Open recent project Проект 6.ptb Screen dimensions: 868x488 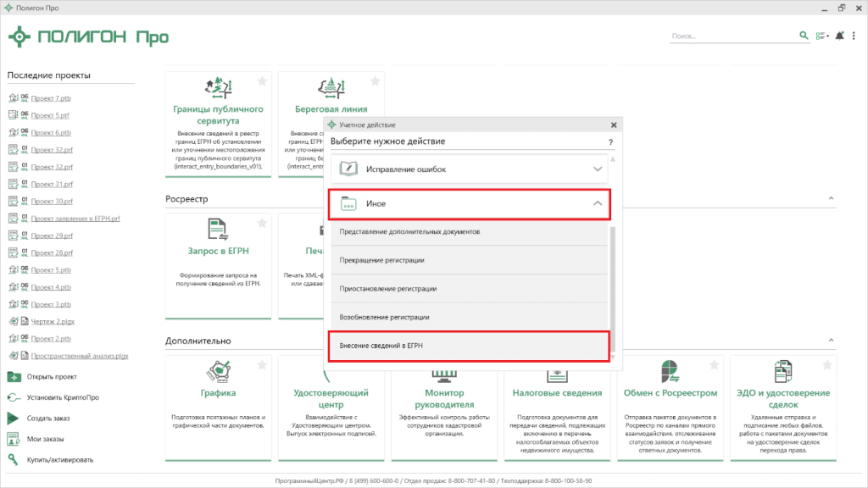[51, 132]
